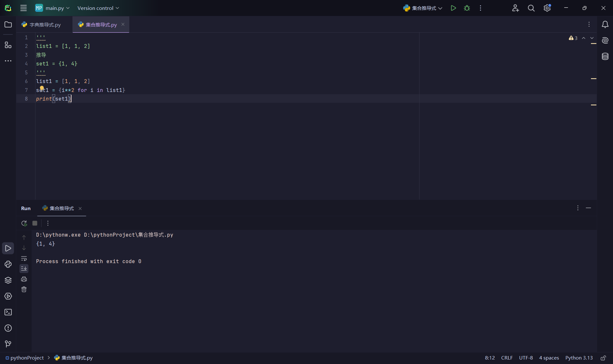The image size is (613, 364).
Task: Open the Terminal tool window
Action: click(x=8, y=312)
